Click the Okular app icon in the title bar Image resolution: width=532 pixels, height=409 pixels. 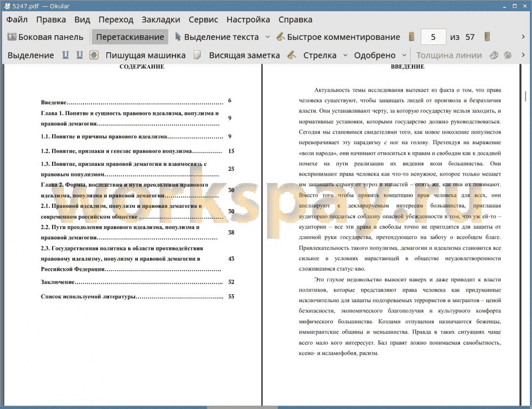tap(7, 6)
